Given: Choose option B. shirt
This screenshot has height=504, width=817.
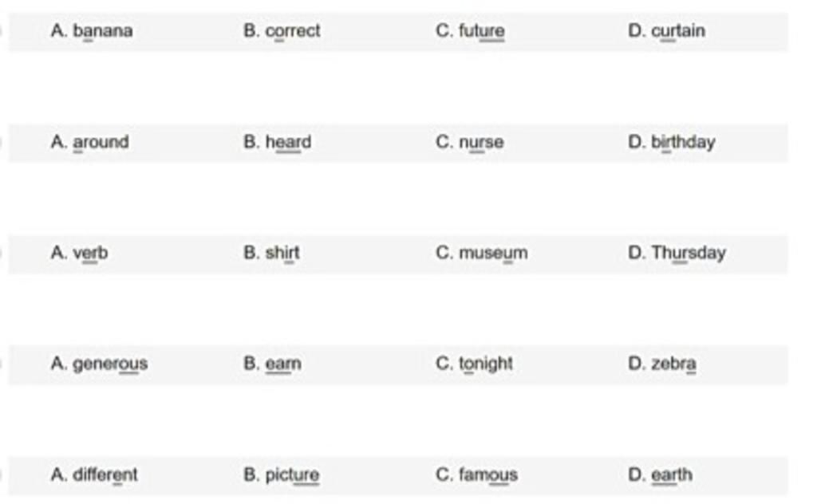Looking at the screenshot, I should [272, 253].
